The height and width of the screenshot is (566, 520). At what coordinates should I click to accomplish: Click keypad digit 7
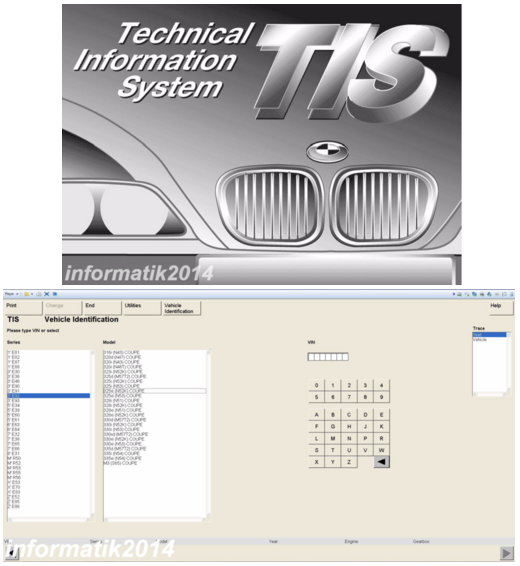click(349, 397)
